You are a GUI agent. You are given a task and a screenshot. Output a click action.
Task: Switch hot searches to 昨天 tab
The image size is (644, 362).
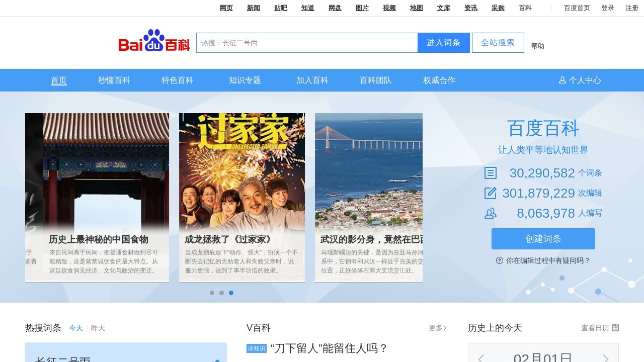click(98, 328)
